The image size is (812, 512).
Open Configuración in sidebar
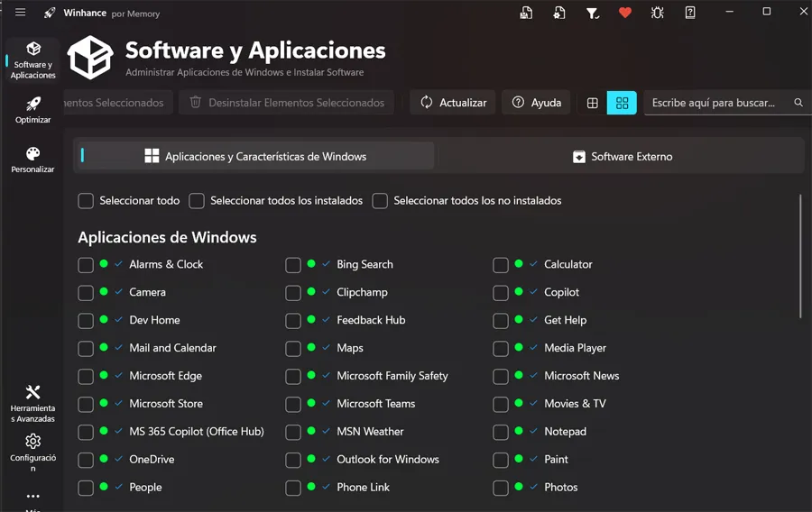[x=33, y=452]
